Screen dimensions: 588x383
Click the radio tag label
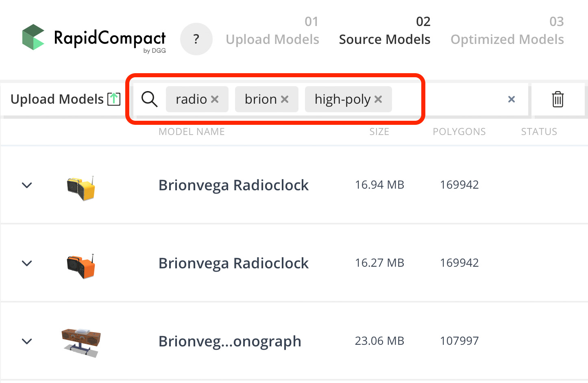(x=191, y=99)
